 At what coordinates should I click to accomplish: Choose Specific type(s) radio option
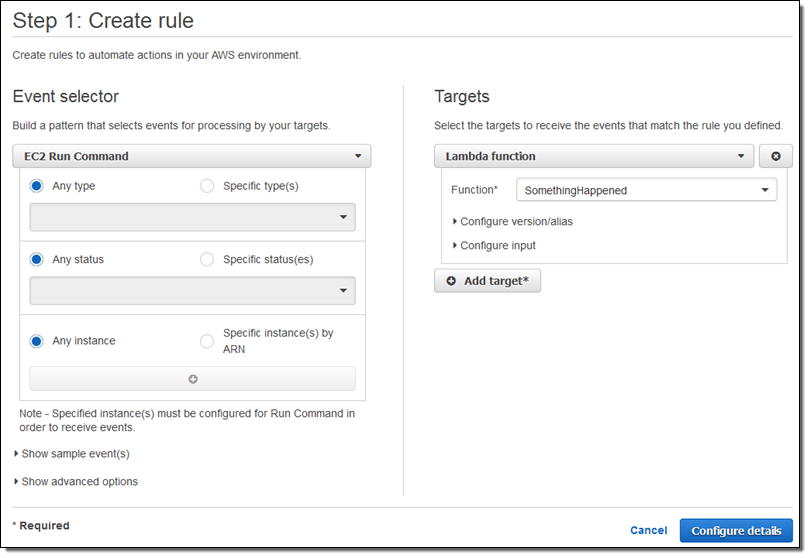tap(207, 186)
